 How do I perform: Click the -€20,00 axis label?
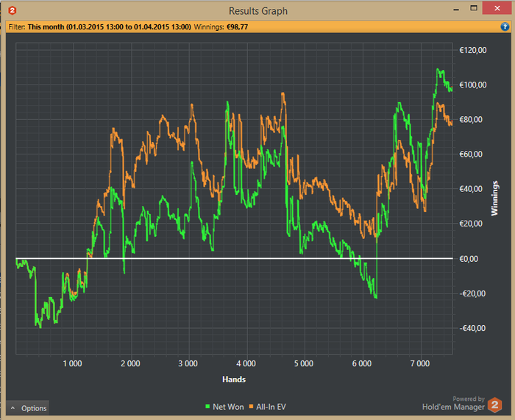472,293
